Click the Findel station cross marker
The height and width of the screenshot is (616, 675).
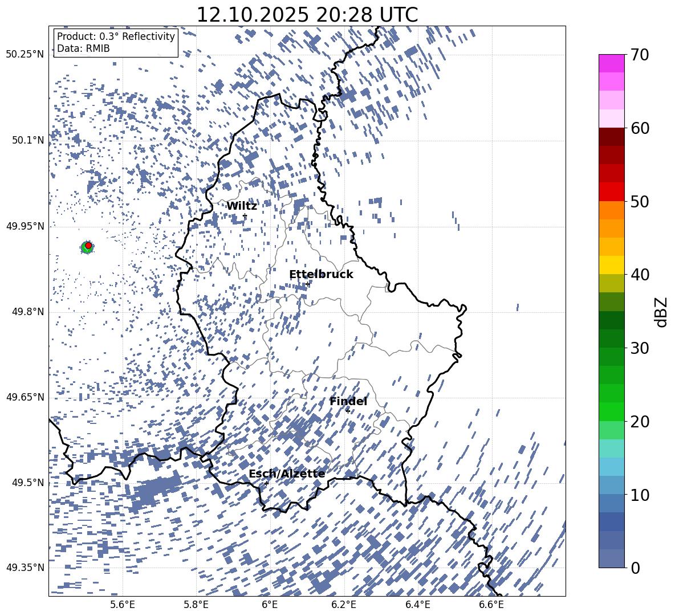coord(348,411)
